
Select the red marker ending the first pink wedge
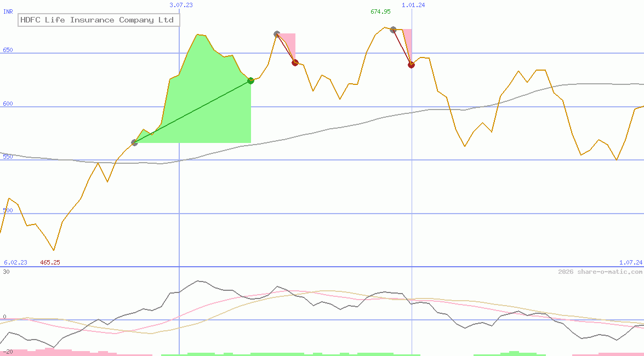[x=295, y=62]
